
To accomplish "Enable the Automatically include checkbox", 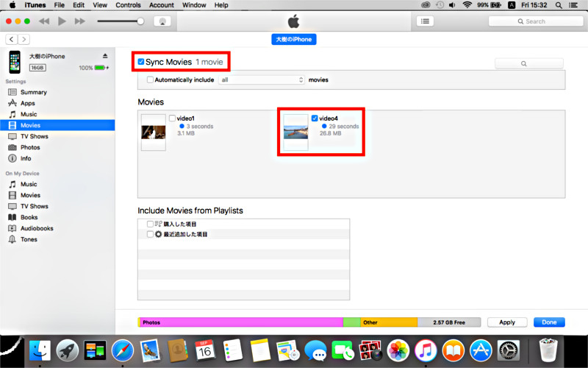I will [150, 79].
